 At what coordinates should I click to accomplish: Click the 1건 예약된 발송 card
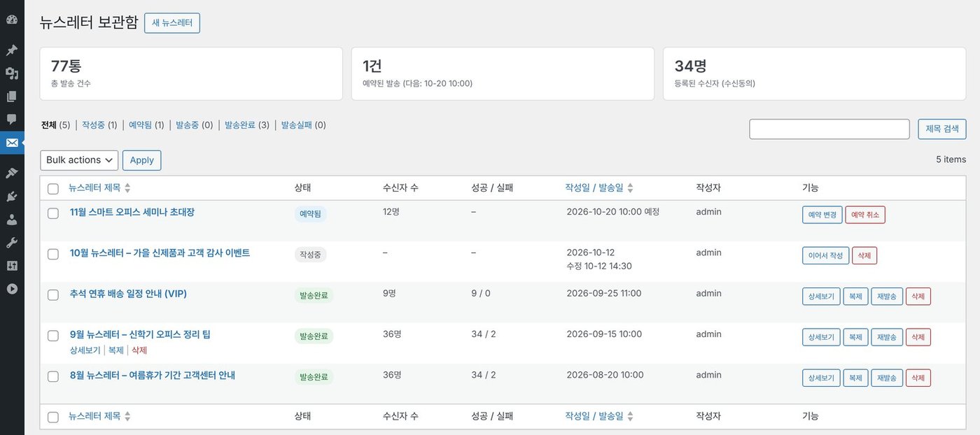click(503, 73)
